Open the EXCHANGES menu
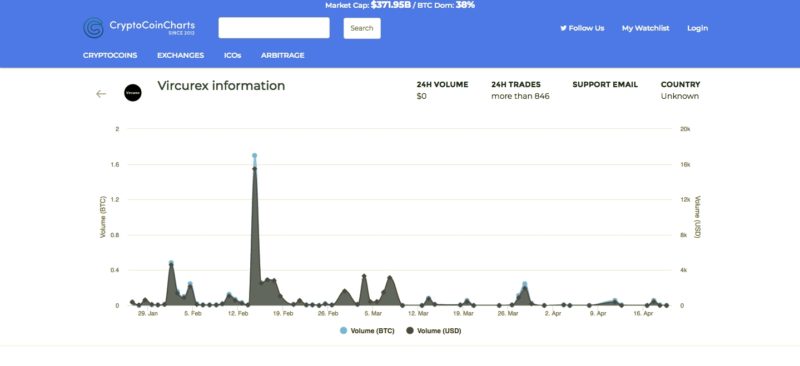This screenshot has height=366, width=800. [181, 55]
